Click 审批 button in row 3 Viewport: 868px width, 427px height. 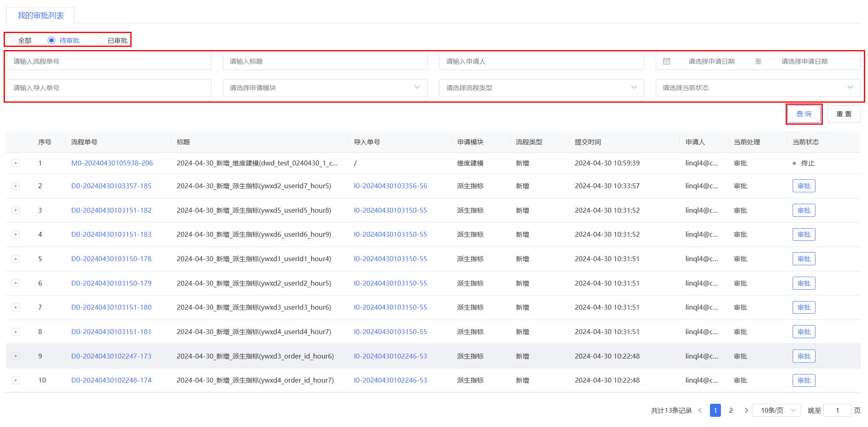[x=804, y=210]
